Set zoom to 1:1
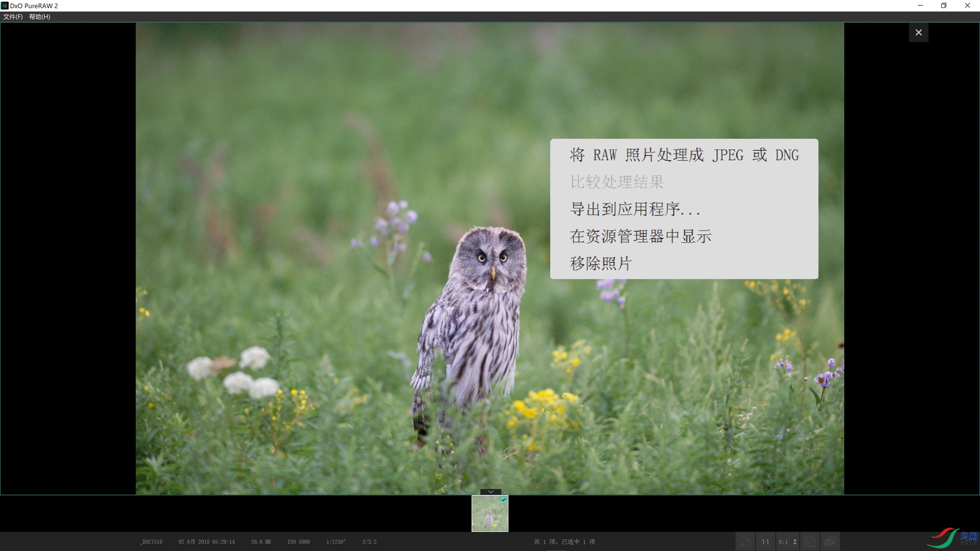980x551 pixels. coord(765,542)
